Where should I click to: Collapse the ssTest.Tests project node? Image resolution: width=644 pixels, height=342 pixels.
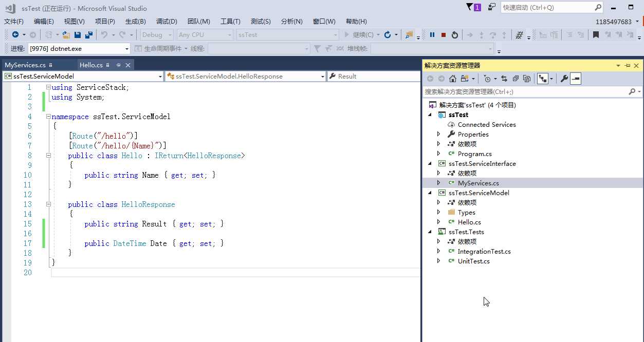[430, 232]
